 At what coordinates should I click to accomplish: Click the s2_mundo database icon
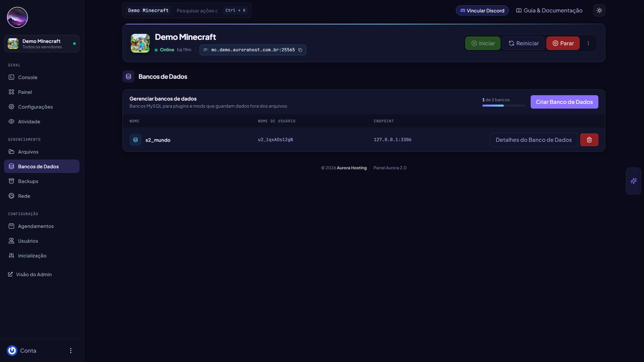135,140
